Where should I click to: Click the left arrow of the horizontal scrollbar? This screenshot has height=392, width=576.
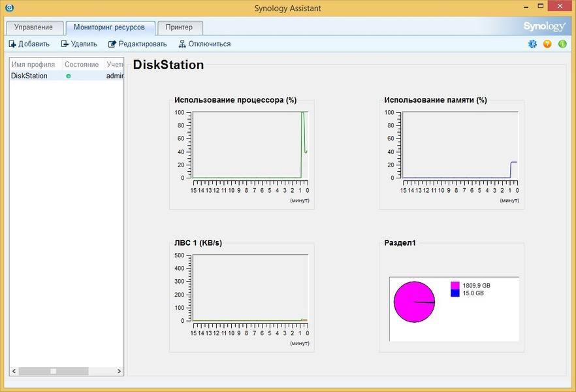pos(14,371)
